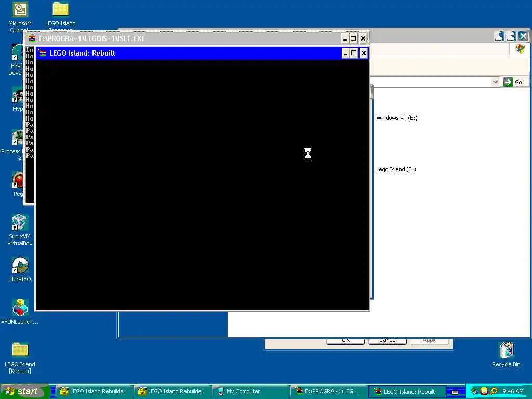Switch to LEGO Island: Rebuilt taskbar button

point(407,392)
